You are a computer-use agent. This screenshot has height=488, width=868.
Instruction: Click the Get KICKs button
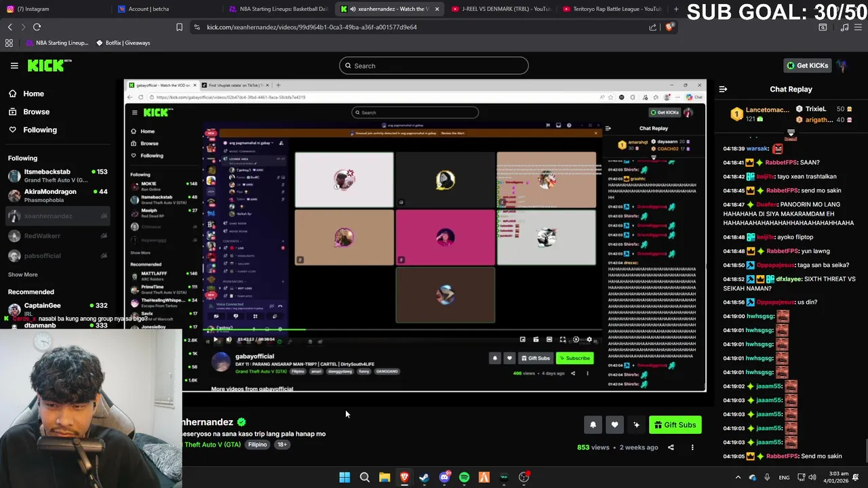807,66
